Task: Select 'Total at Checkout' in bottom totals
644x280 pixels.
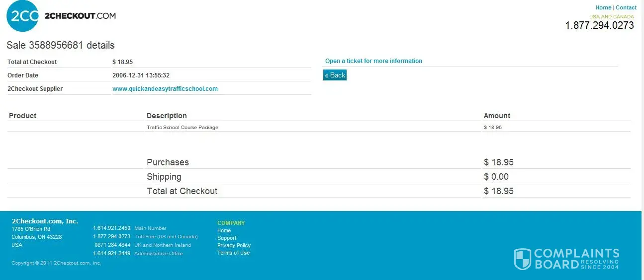Action: click(x=182, y=191)
